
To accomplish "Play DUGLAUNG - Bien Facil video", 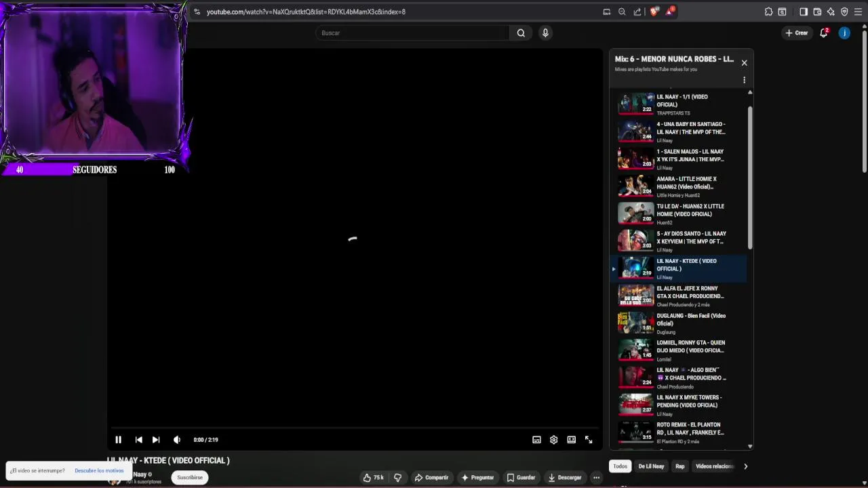I will pyautogui.click(x=678, y=323).
